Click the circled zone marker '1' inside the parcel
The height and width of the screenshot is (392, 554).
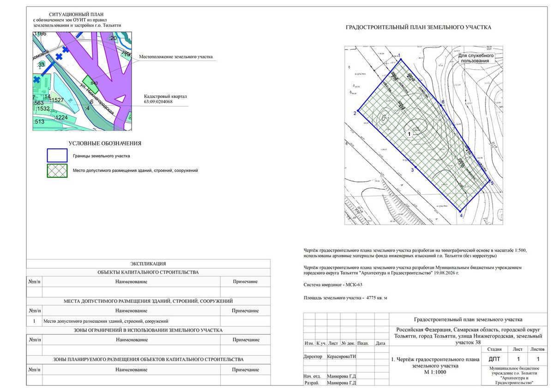coord(409,133)
